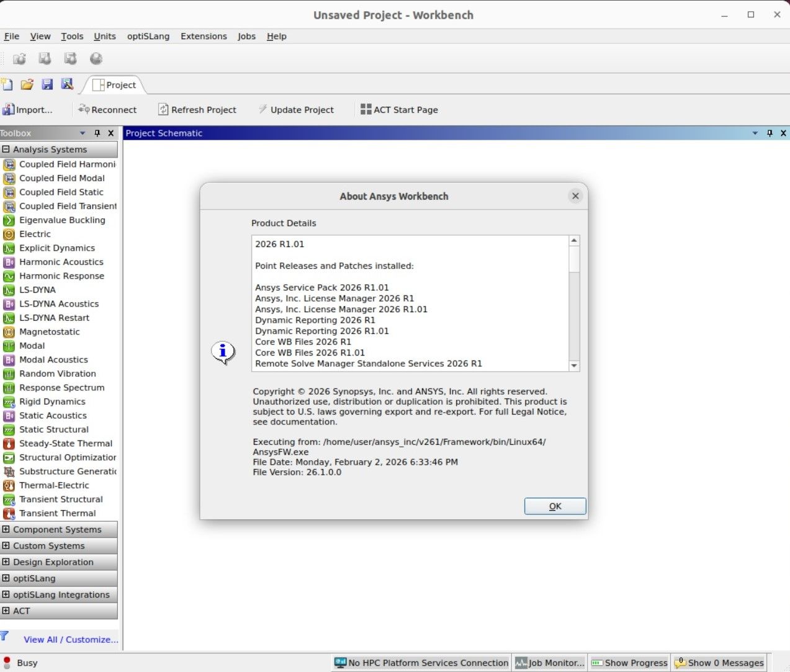The height and width of the screenshot is (672, 790).
Task: Click the Toolbox filter funnel icon
Action: [x=5, y=636]
